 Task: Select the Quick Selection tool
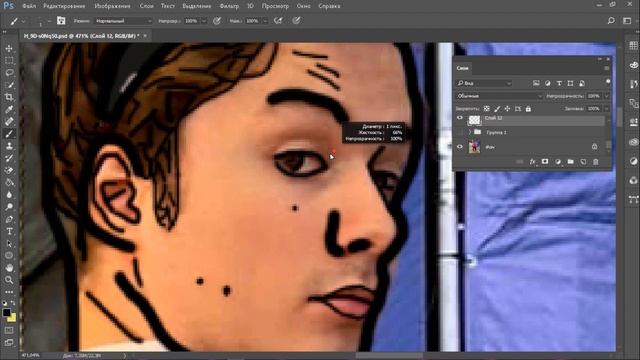pyautogui.click(x=9, y=85)
